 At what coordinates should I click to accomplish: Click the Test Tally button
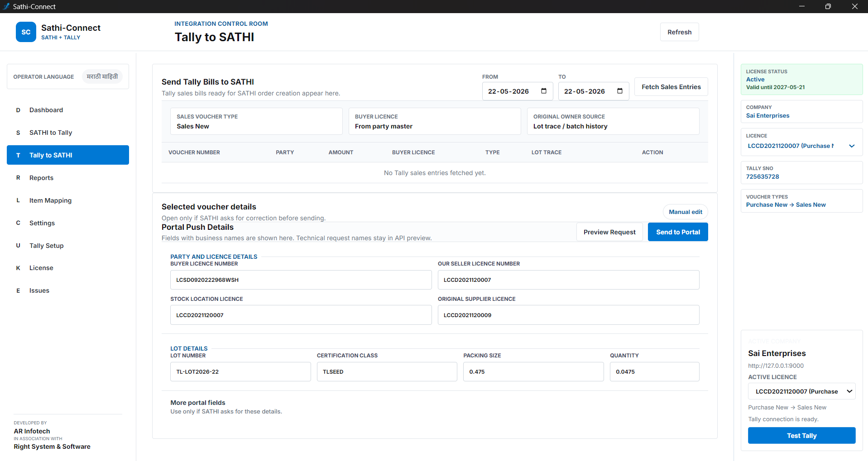(801, 436)
